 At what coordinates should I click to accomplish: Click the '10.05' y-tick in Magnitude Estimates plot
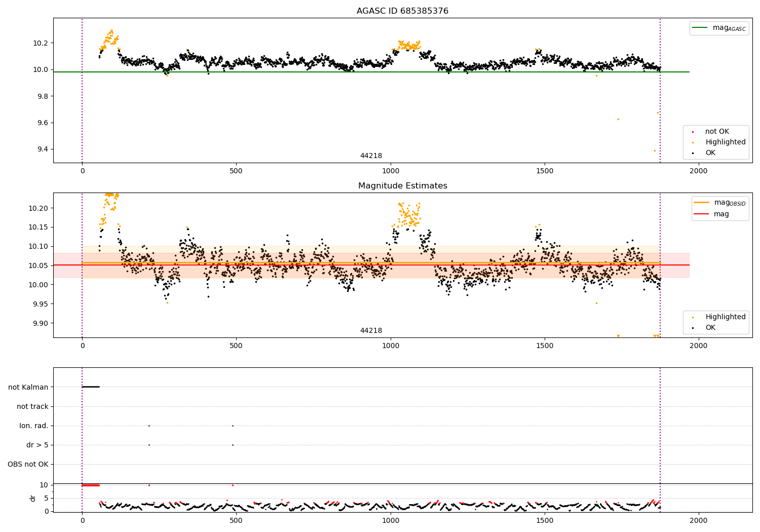39,266
